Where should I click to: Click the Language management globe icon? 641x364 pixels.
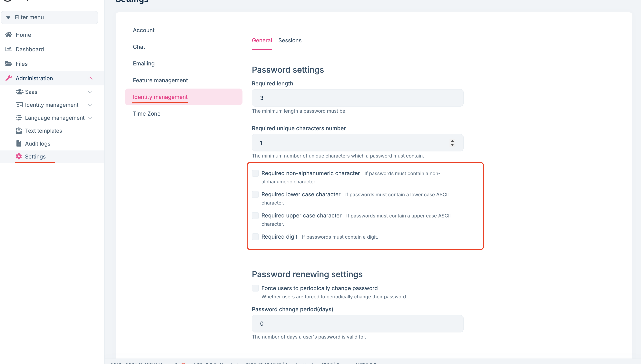(19, 118)
